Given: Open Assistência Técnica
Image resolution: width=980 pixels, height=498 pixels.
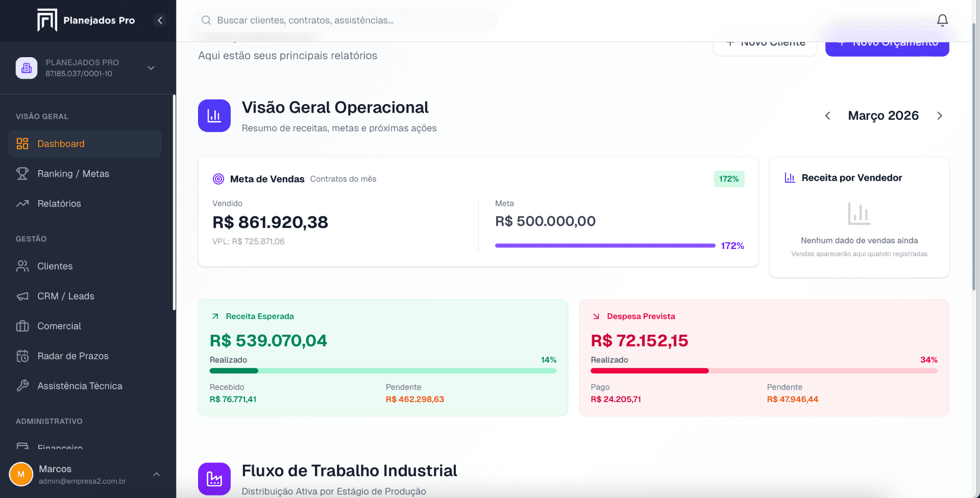Looking at the screenshot, I should 85,386.
